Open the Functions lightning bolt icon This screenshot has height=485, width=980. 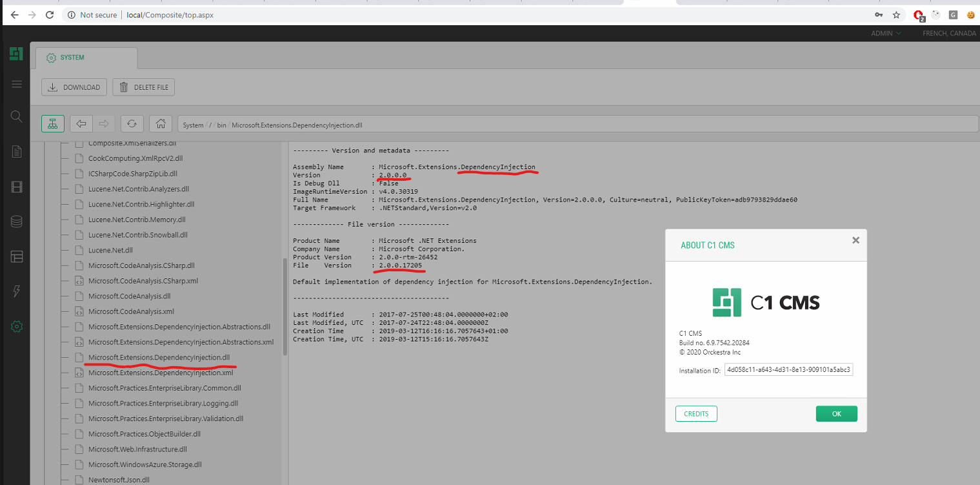pyautogui.click(x=16, y=291)
